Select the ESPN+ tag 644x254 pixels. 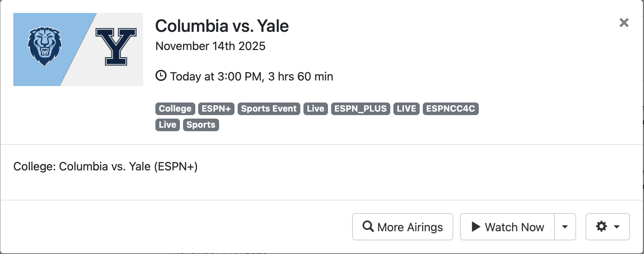216,109
